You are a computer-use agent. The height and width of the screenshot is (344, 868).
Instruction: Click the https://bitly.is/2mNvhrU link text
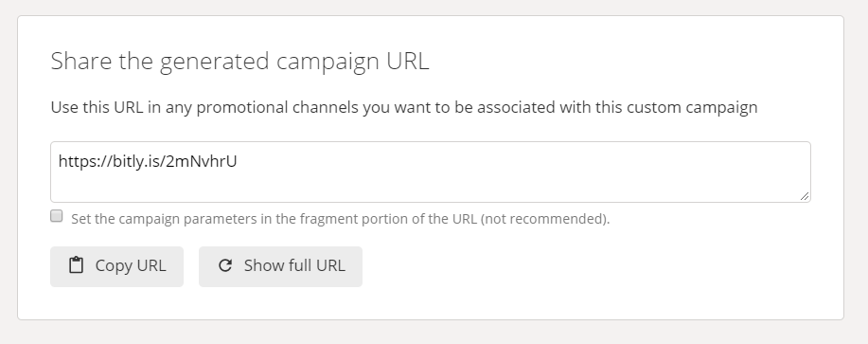point(148,161)
